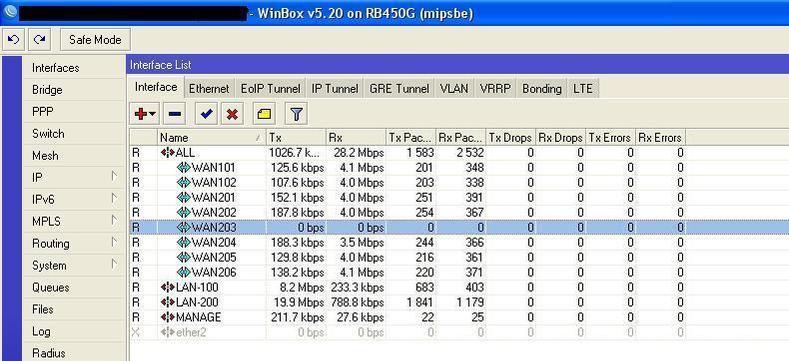Sort by the Name column header
The height and width of the screenshot is (362, 789).
pos(211,137)
